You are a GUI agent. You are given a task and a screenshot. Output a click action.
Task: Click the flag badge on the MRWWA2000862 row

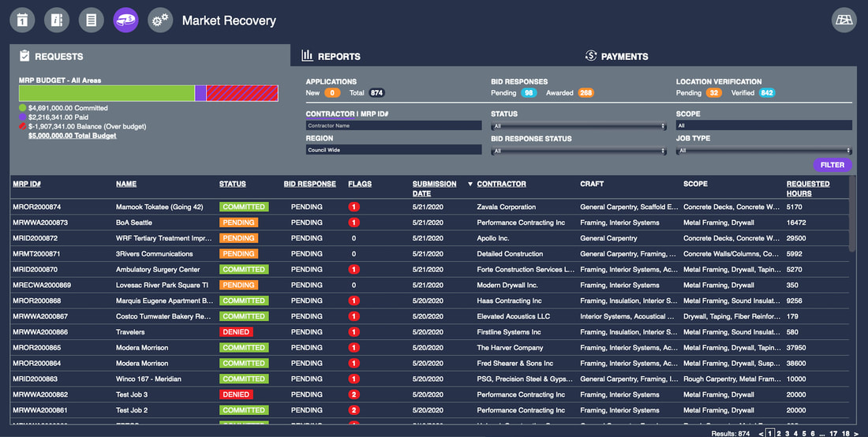coord(354,394)
